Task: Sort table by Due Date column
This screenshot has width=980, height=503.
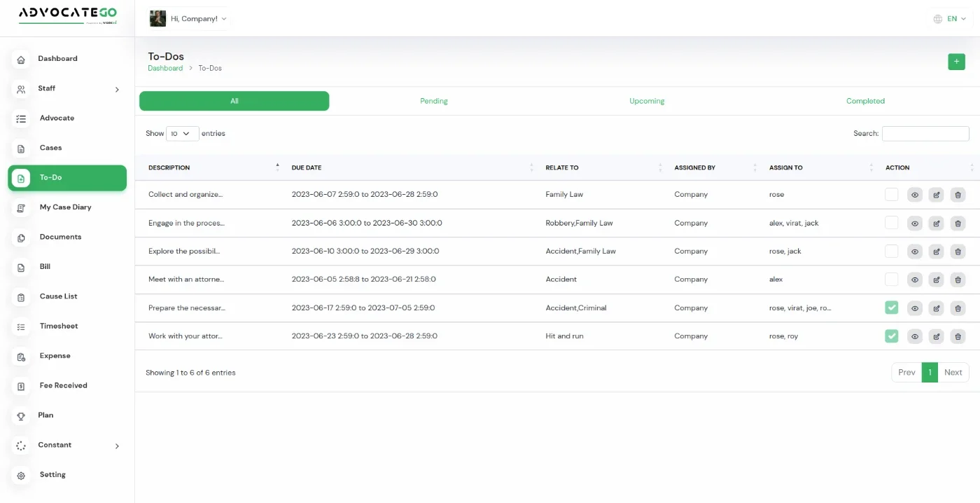Action: (413, 167)
